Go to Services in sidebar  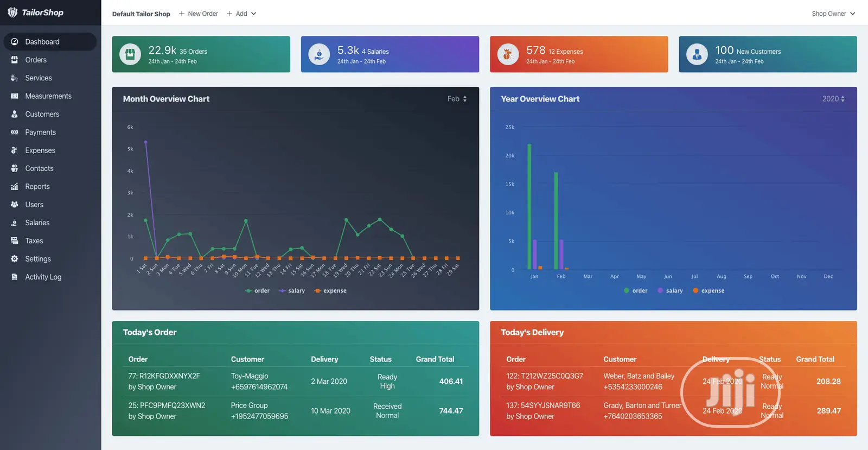pos(39,78)
